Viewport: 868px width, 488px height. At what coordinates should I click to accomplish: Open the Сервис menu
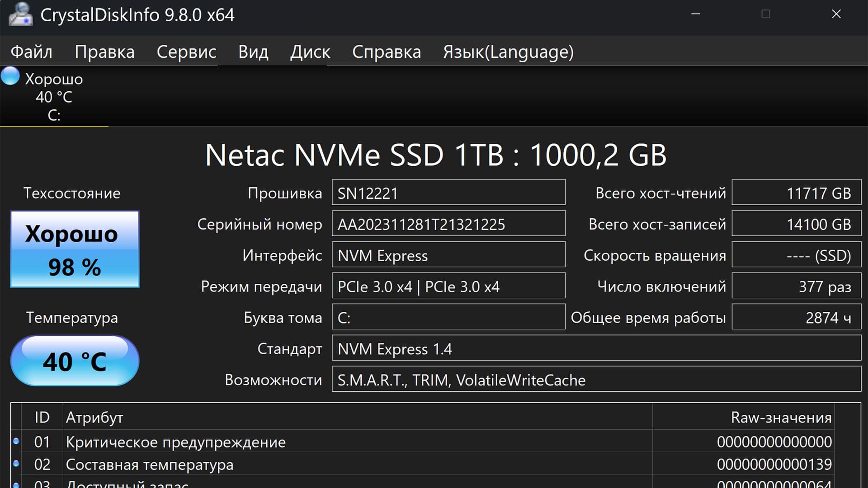pyautogui.click(x=186, y=52)
